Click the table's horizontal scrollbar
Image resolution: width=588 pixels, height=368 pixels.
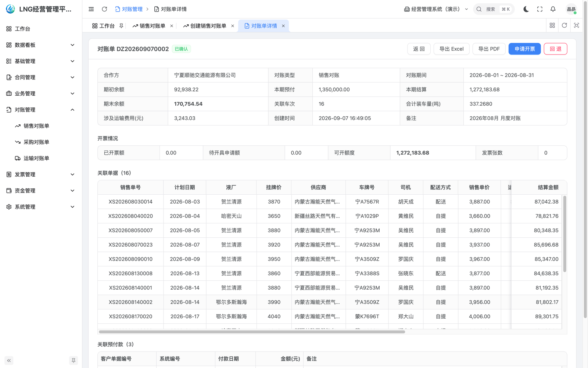tap(252, 332)
